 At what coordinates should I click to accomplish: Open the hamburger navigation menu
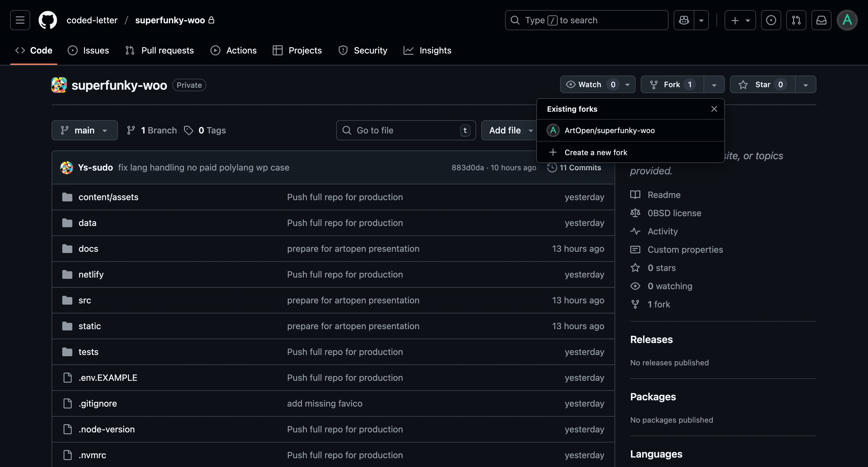[x=20, y=20]
